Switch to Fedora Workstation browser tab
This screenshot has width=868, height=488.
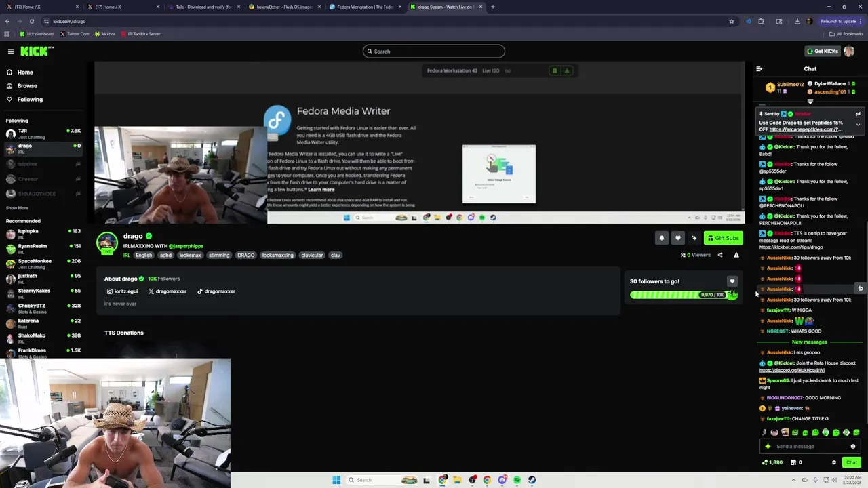click(364, 7)
